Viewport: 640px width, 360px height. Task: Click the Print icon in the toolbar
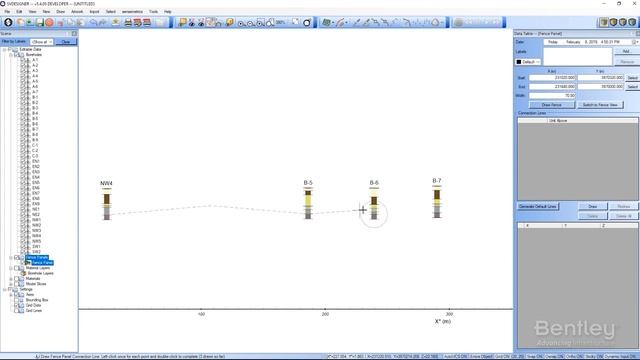click(128, 22)
